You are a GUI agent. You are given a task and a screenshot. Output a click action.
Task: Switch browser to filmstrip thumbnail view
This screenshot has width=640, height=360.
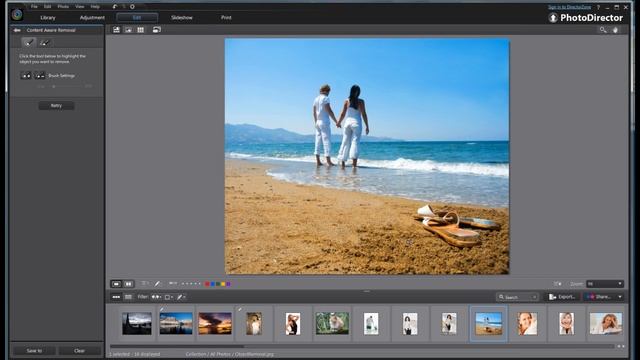(x=116, y=297)
